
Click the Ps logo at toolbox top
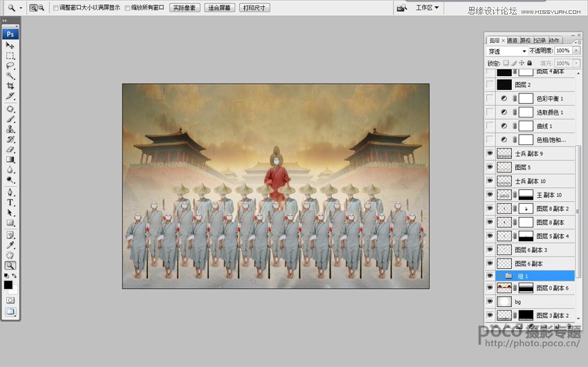point(10,34)
